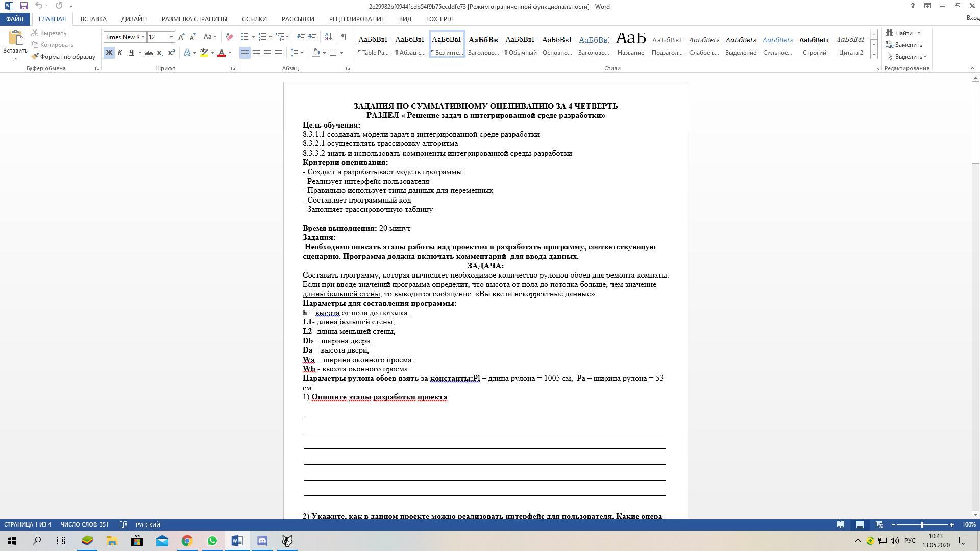Image resolution: width=980 pixels, height=551 pixels.
Task: Click the clear formatting eraser icon
Action: [x=229, y=37]
